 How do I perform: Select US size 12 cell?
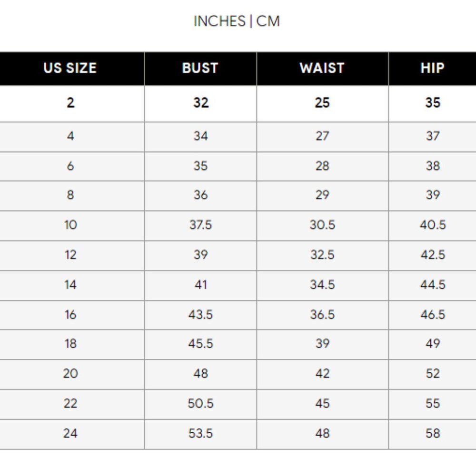(70, 255)
